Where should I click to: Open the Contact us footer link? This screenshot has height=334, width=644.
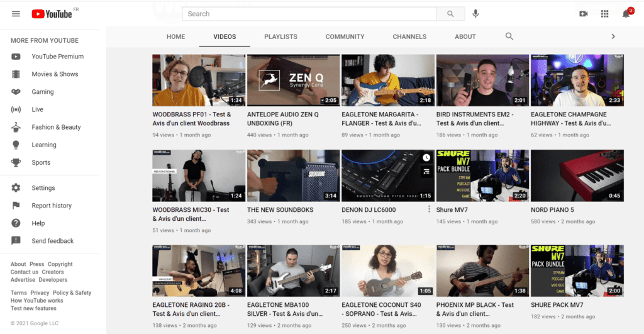[25, 272]
